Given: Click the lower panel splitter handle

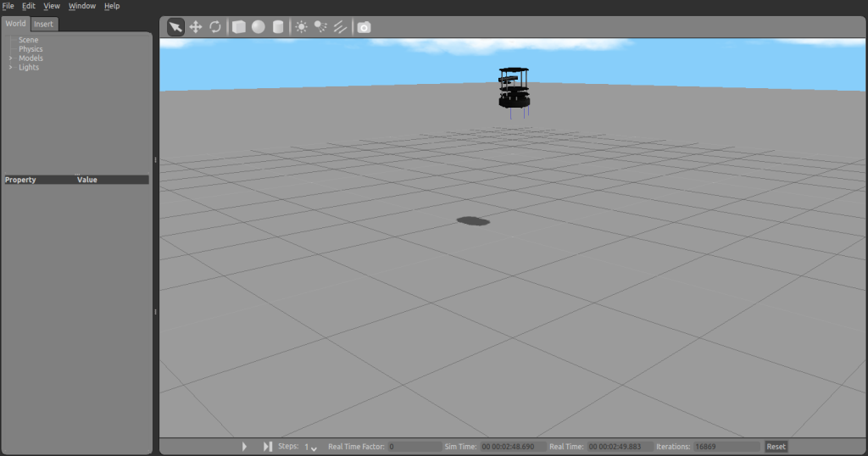Looking at the screenshot, I should [156, 312].
